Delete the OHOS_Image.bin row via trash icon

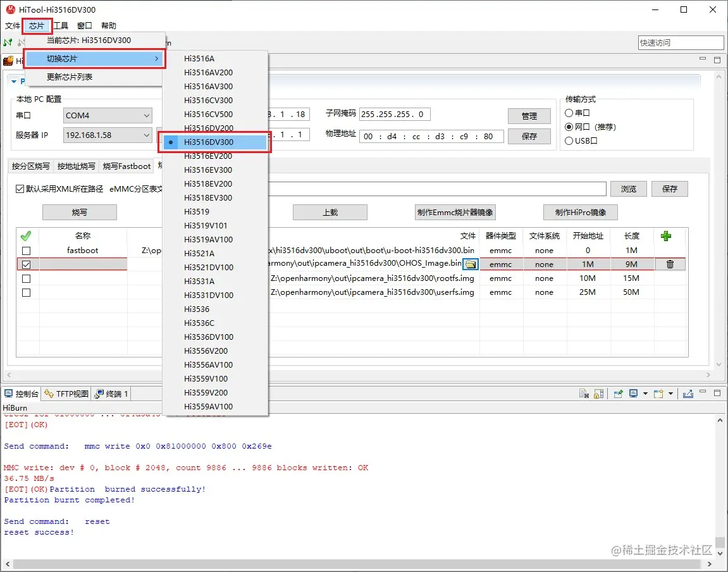670,264
